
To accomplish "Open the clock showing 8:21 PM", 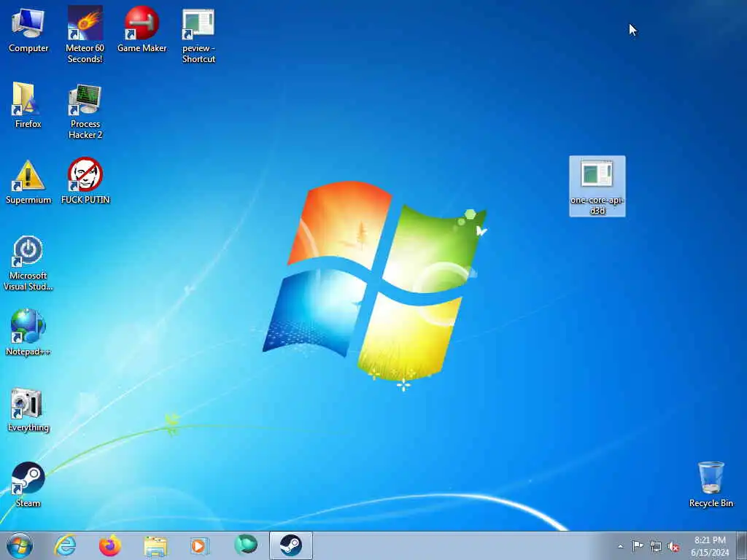I will click(710, 545).
